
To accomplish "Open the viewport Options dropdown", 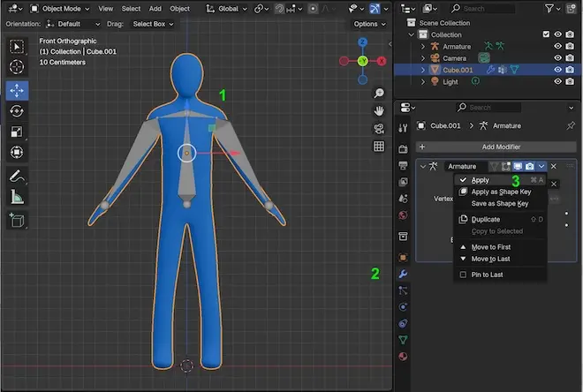I will 367,24.
